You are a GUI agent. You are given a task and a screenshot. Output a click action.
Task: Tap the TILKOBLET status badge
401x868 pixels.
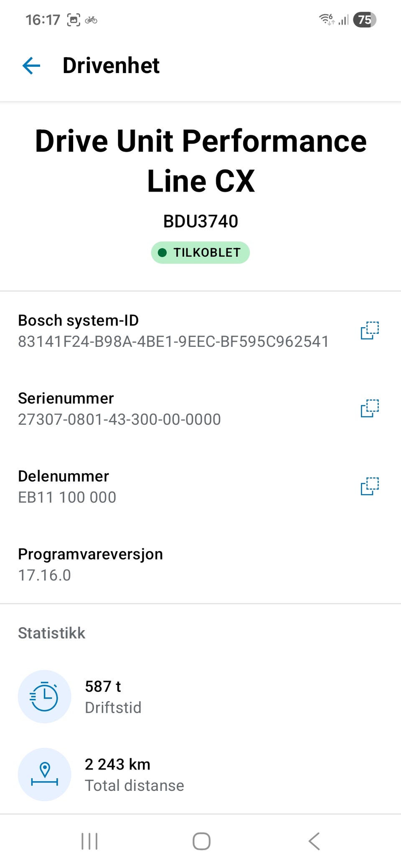point(200,252)
